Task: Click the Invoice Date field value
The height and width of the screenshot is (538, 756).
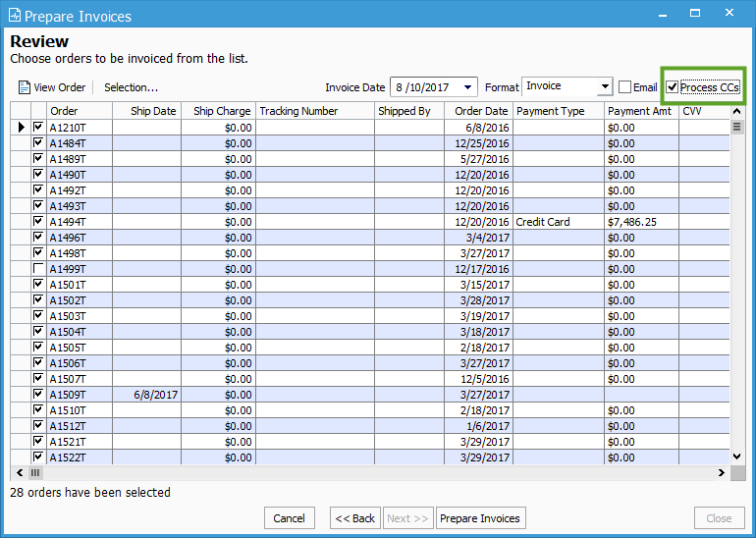Action: coord(422,87)
